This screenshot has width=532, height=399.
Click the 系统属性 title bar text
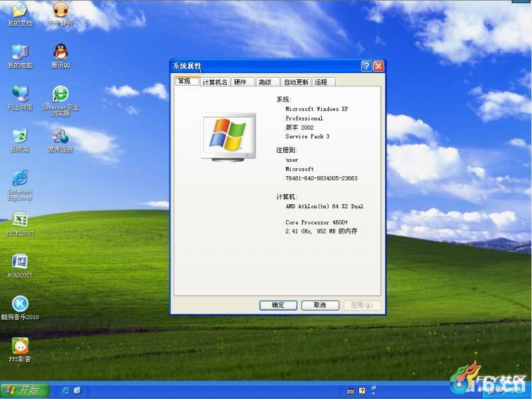coord(187,66)
